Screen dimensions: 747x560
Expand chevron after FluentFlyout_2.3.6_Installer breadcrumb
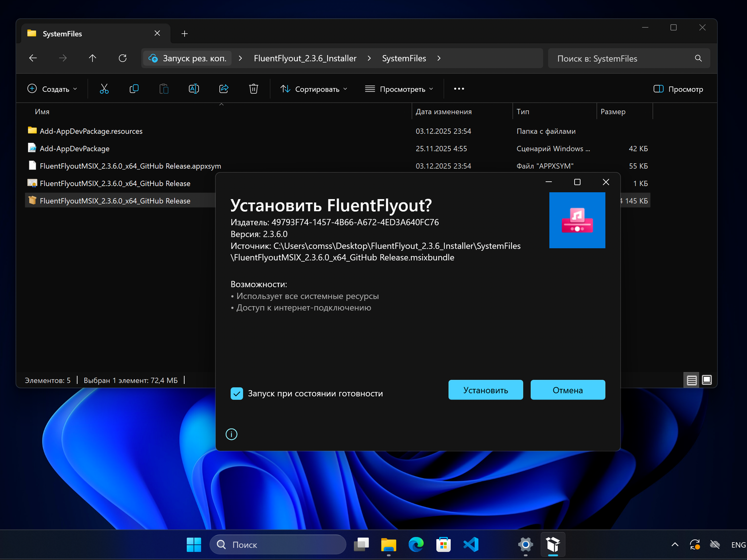tap(369, 58)
